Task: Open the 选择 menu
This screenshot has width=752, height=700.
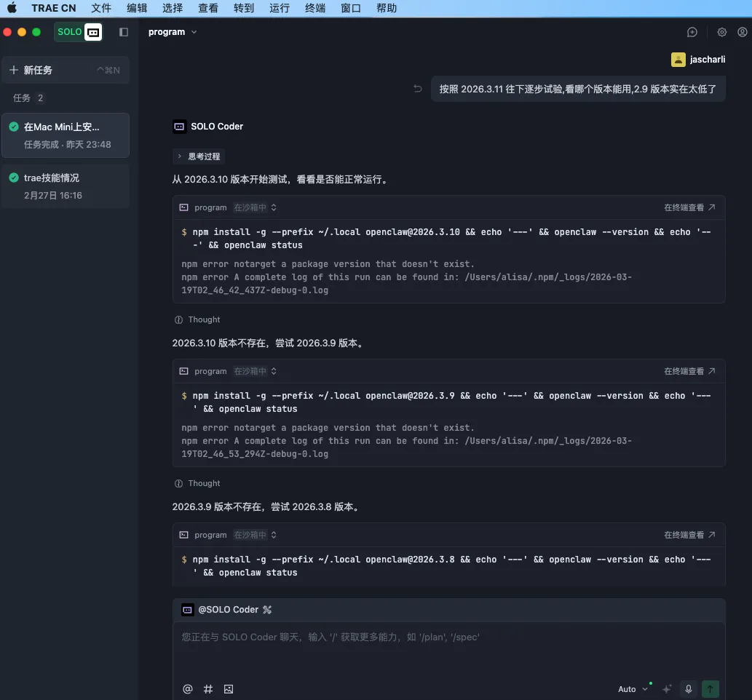Action: tap(173, 8)
